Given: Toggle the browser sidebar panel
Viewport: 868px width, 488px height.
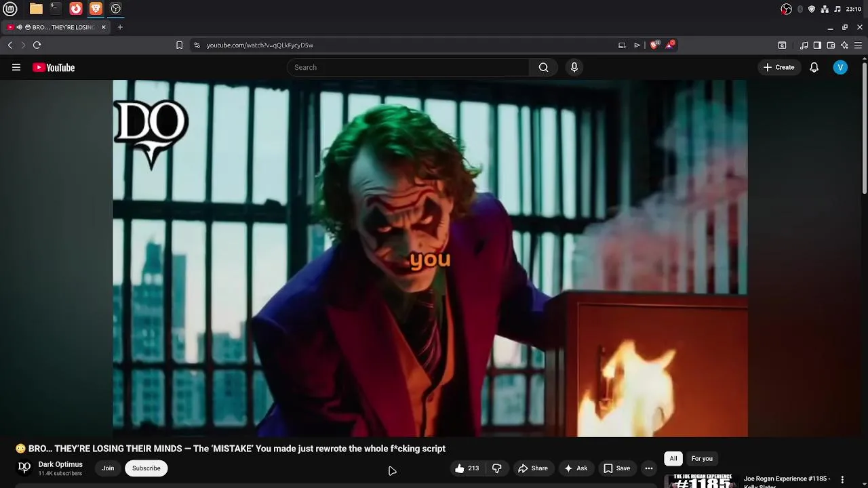Looking at the screenshot, I should (x=817, y=45).
